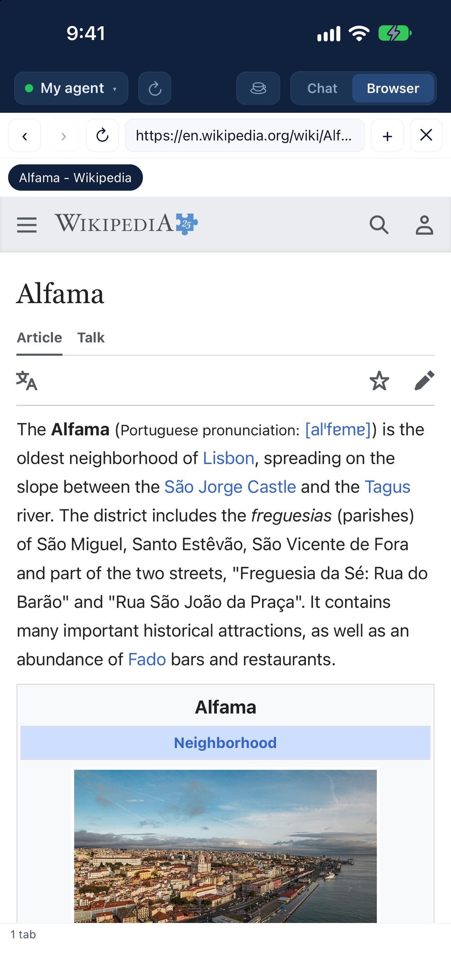Focus the URL address field

point(245,135)
